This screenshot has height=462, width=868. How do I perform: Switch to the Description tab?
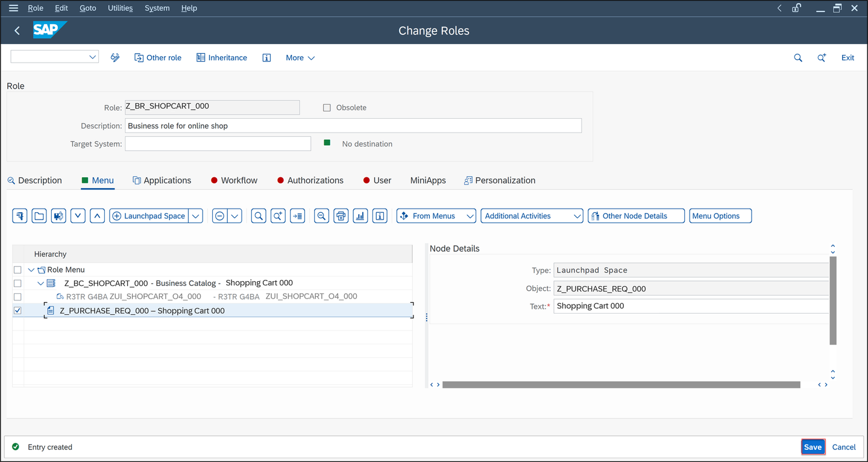tap(34, 180)
